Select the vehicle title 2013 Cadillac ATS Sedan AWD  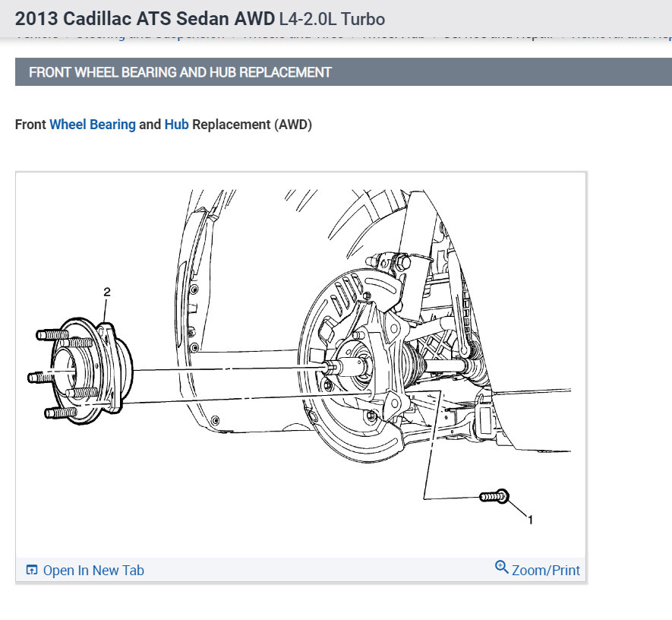[145, 19]
